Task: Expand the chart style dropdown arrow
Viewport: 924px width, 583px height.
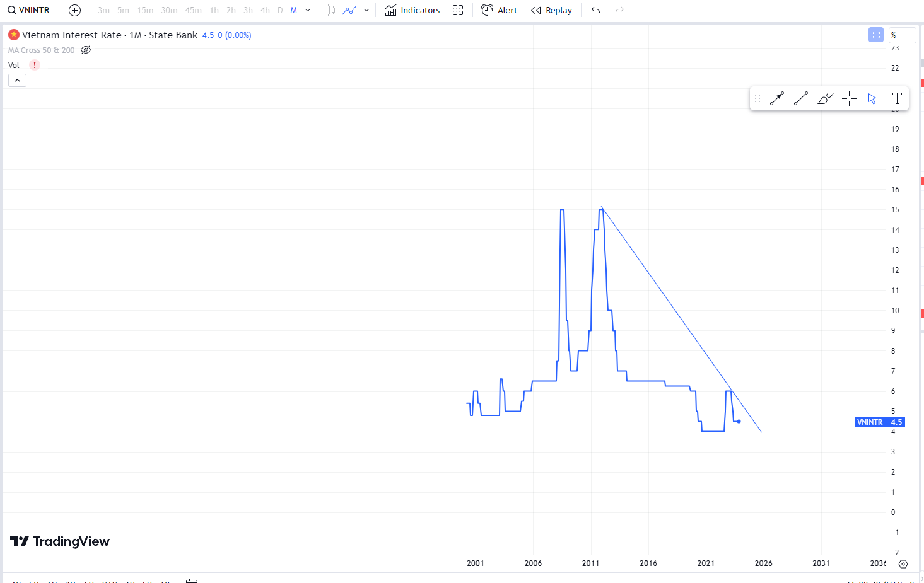Action: 366,10
